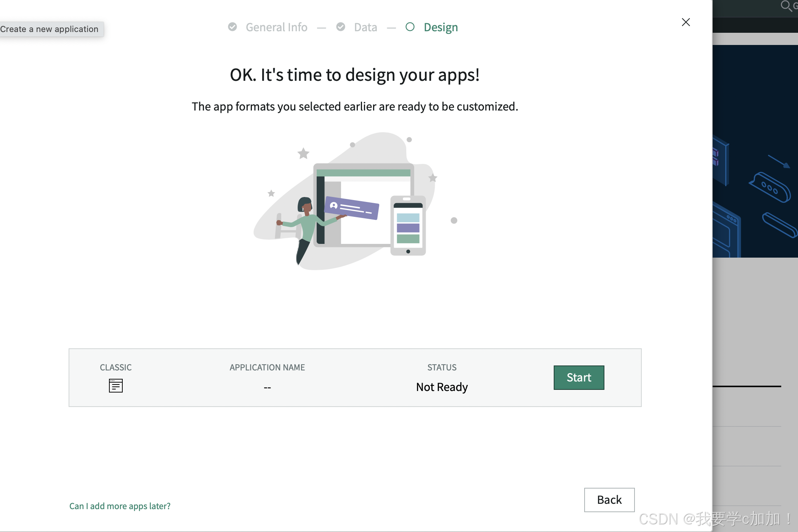Click the Design step circle indicator

pos(410,27)
